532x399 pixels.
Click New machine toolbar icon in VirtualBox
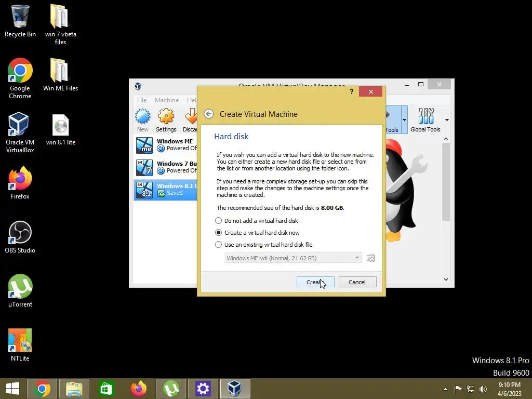pos(143,120)
